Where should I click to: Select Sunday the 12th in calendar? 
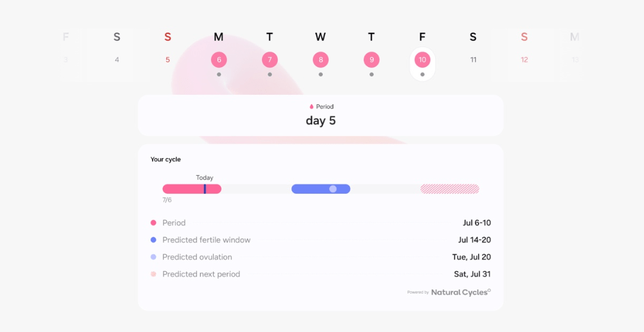[x=524, y=60]
